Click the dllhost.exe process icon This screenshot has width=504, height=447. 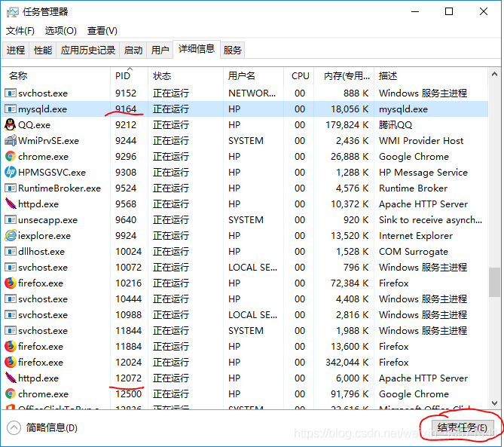(11, 252)
